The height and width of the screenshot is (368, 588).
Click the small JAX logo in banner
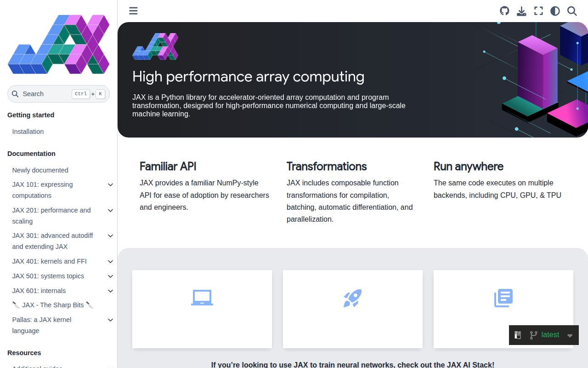click(x=155, y=46)
